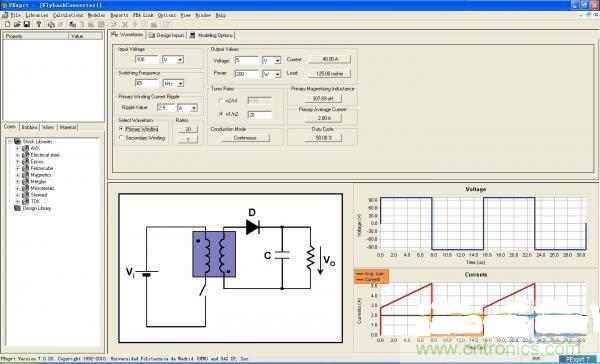Select the Primary Winding radio button
This screenshot has height=364, width=600.
click(121, 129)
